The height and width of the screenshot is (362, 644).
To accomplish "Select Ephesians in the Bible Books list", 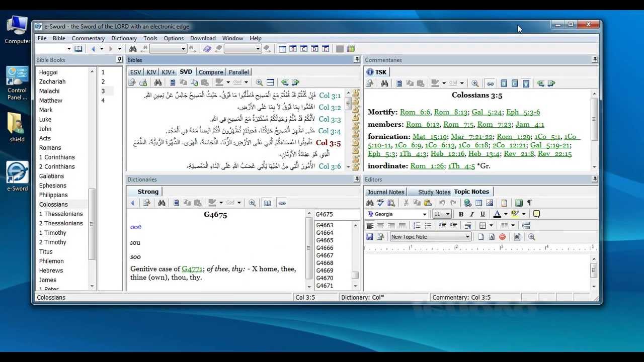I will (x=52, y=186).
